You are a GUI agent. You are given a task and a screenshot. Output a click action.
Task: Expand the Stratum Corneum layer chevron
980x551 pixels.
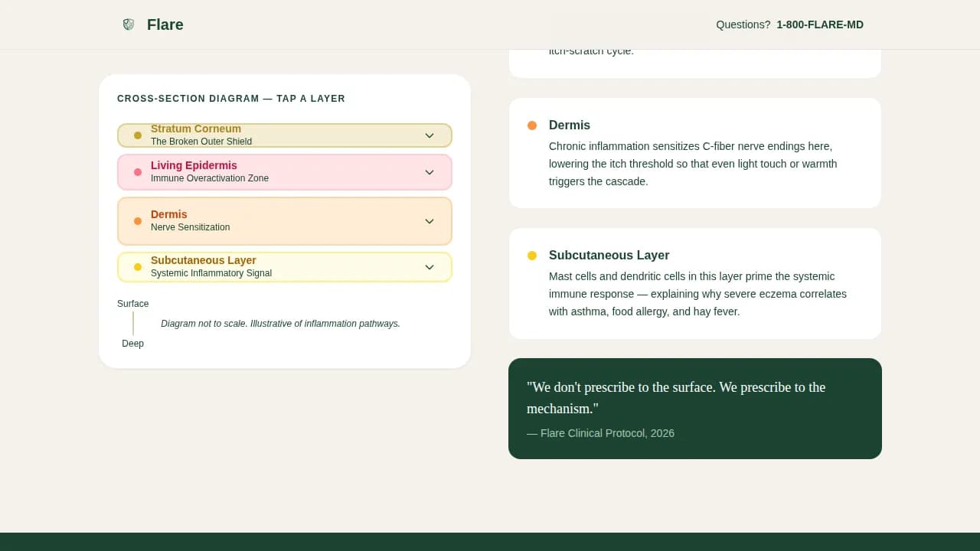430,135
